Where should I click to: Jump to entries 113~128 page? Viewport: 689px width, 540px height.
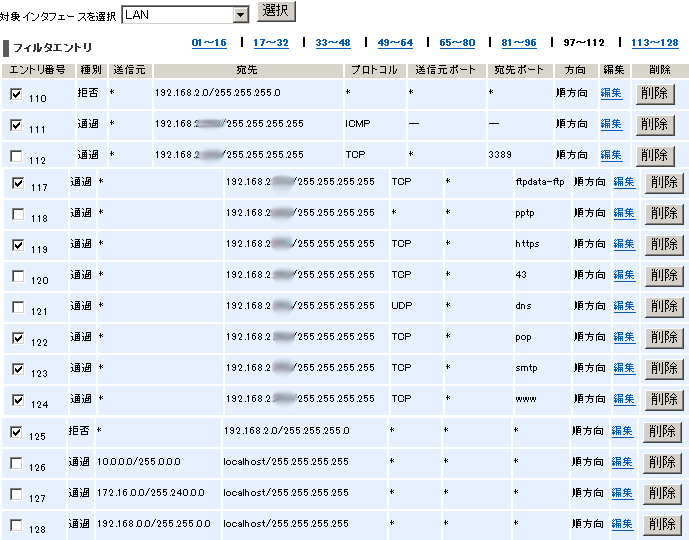[x=654, y=43]
